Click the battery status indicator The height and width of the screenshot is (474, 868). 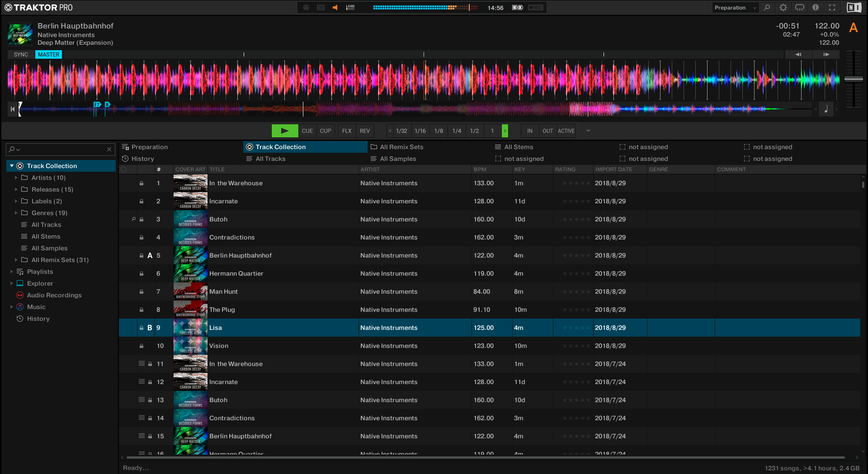click(x=518, y=8)
